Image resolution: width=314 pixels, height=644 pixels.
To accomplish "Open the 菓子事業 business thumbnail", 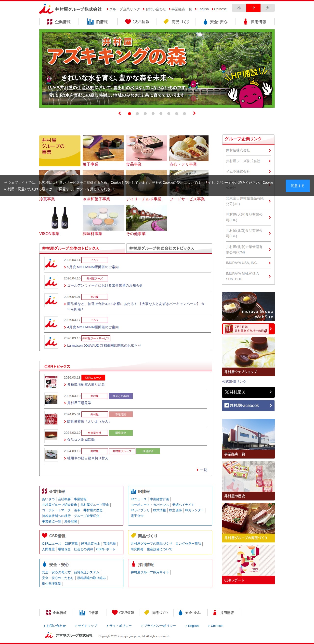I will (103, 148).
